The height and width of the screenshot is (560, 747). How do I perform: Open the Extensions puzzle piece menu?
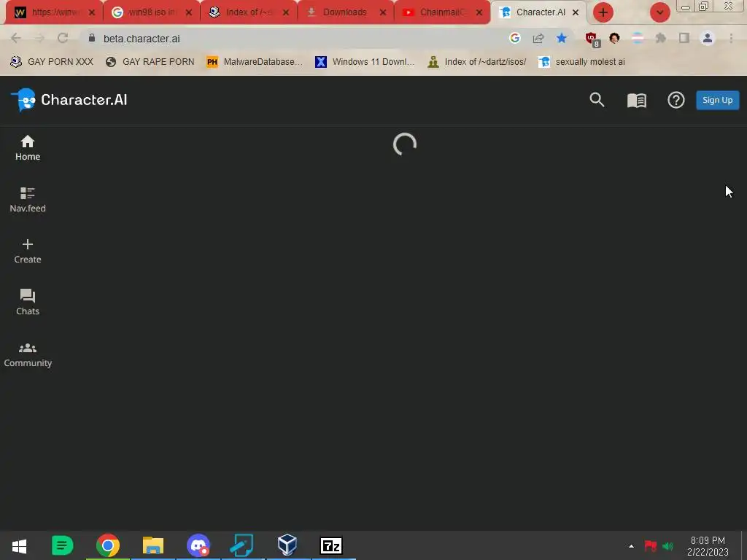coord(661,38)
